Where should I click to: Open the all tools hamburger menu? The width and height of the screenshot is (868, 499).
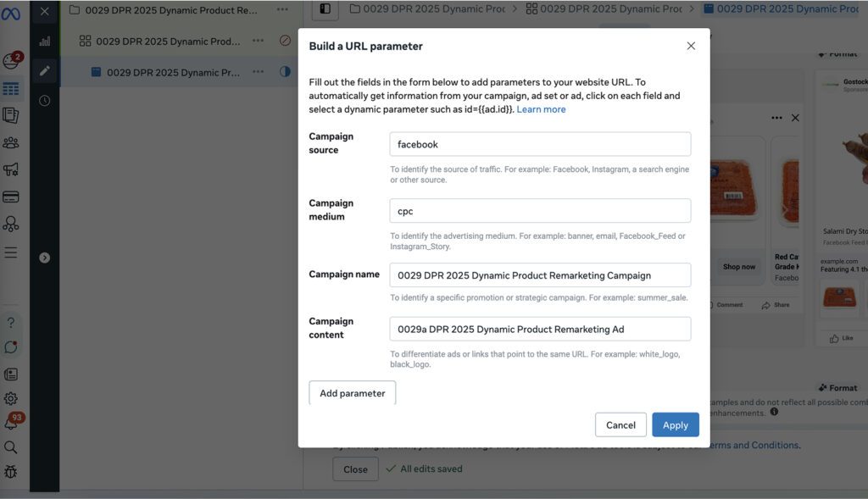point(11,252)
